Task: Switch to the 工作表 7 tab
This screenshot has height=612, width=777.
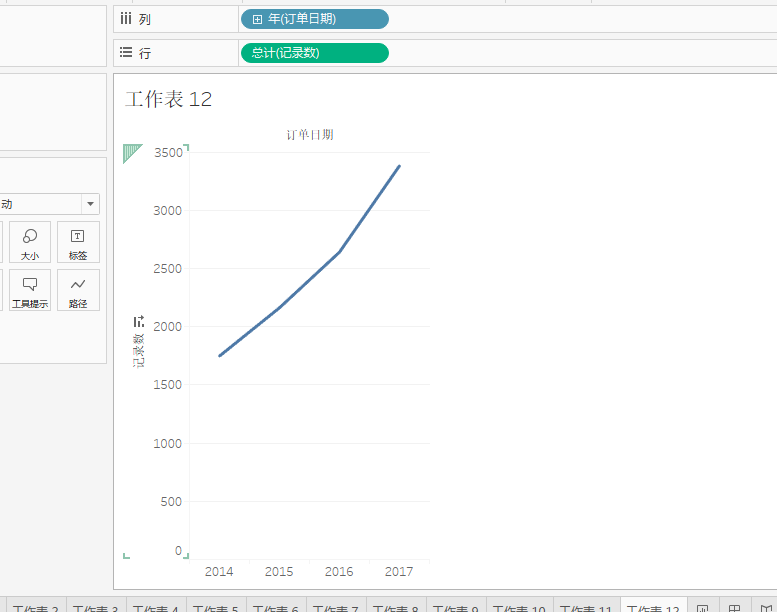Action: [x=335, y=607]
